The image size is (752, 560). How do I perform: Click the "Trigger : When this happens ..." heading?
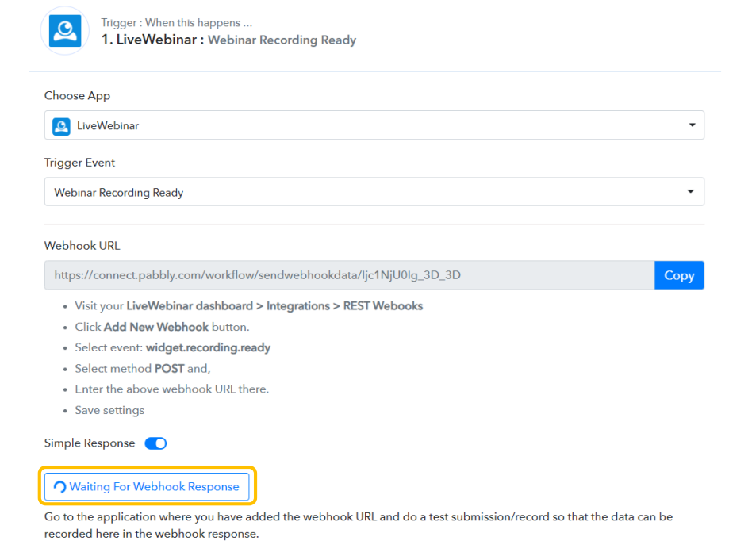176,22
